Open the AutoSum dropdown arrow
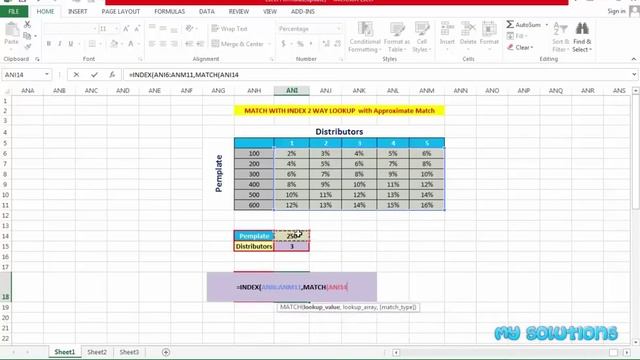This screenshot has width=640, height=360. point(547,25)
